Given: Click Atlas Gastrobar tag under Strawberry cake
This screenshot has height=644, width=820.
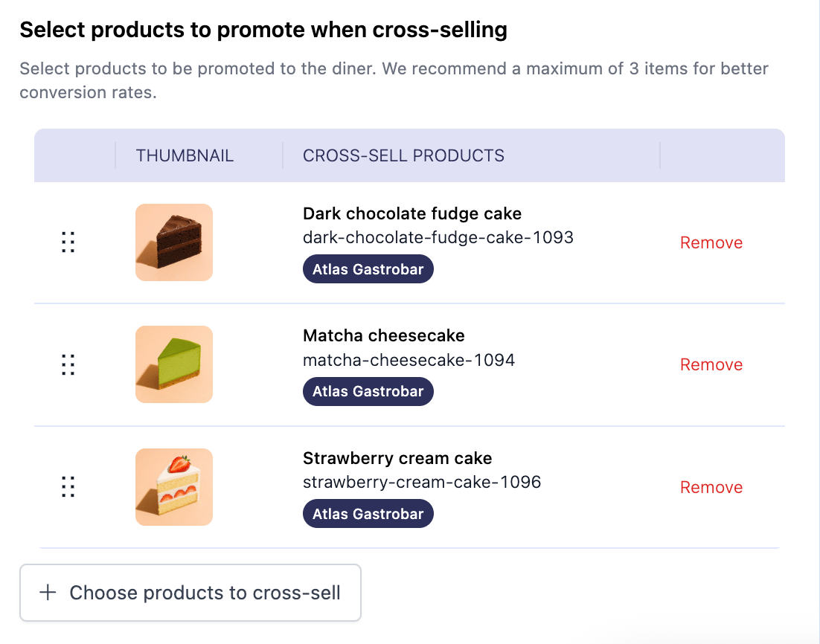Looking at the screenshot, I should coord(368,513).
